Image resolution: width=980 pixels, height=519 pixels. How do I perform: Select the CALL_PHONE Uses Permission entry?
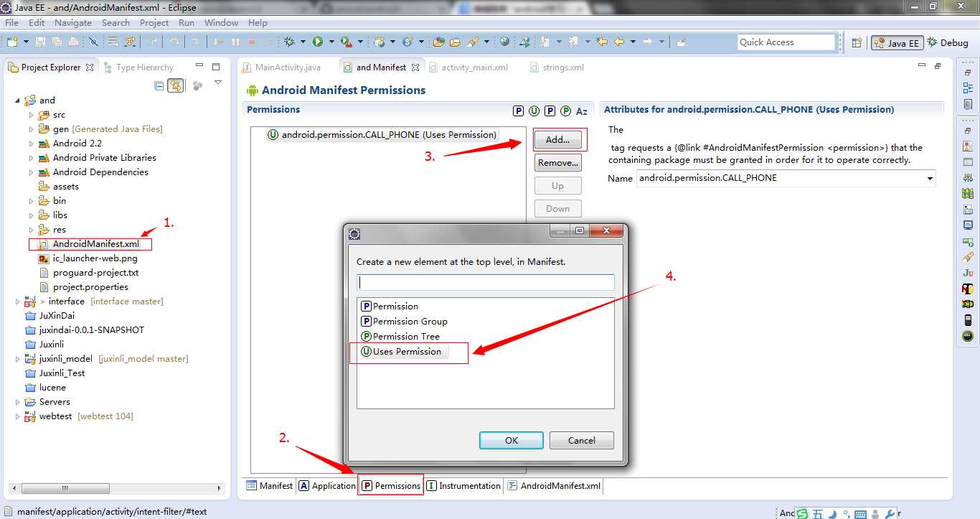(382, 135)
